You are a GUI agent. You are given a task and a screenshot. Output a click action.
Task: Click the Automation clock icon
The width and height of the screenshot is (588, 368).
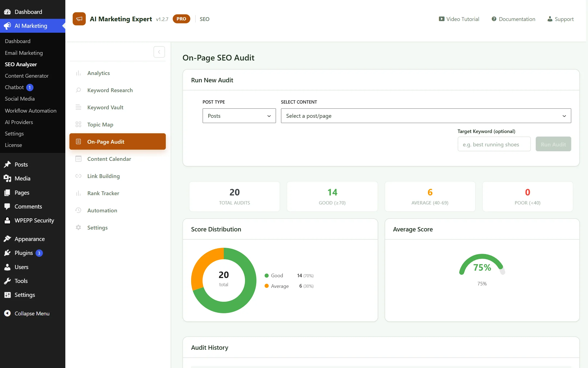78,210
